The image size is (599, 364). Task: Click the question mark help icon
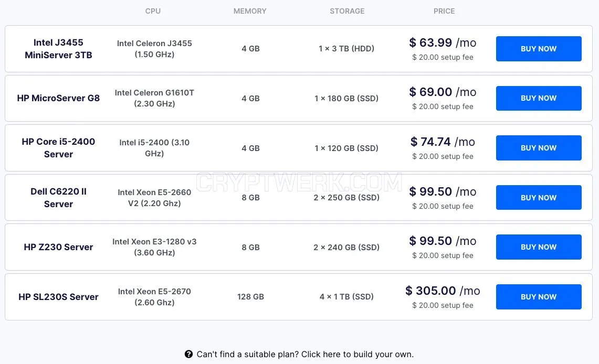tap(188, 354)
